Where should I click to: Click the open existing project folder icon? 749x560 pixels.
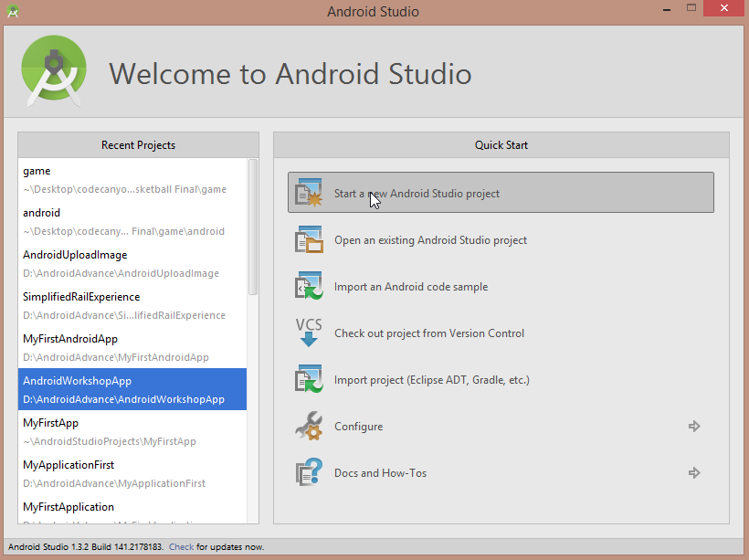point(309,239)
